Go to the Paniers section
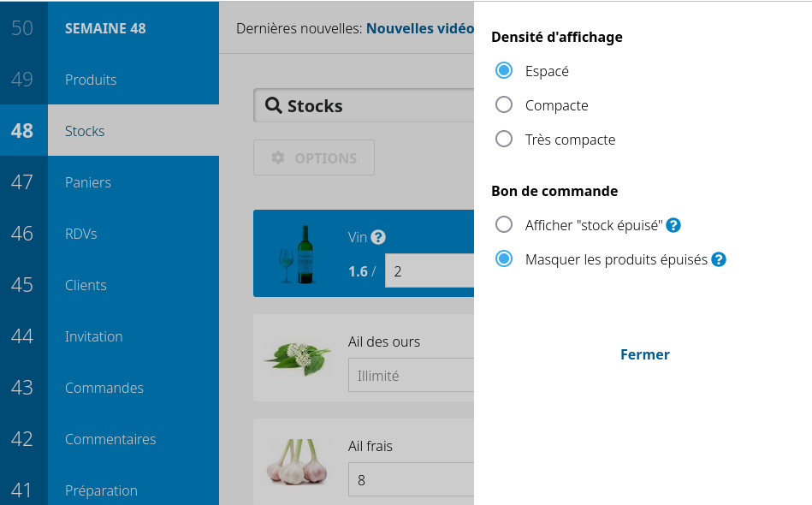 pos(88,182)
